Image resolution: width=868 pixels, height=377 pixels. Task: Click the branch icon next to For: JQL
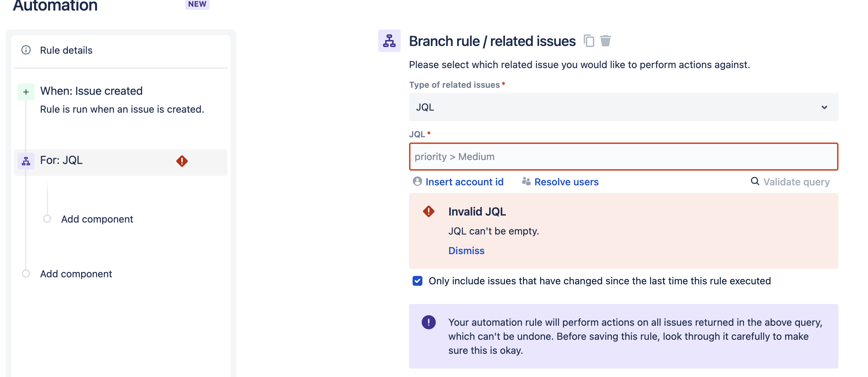click(x=26, y=161)
